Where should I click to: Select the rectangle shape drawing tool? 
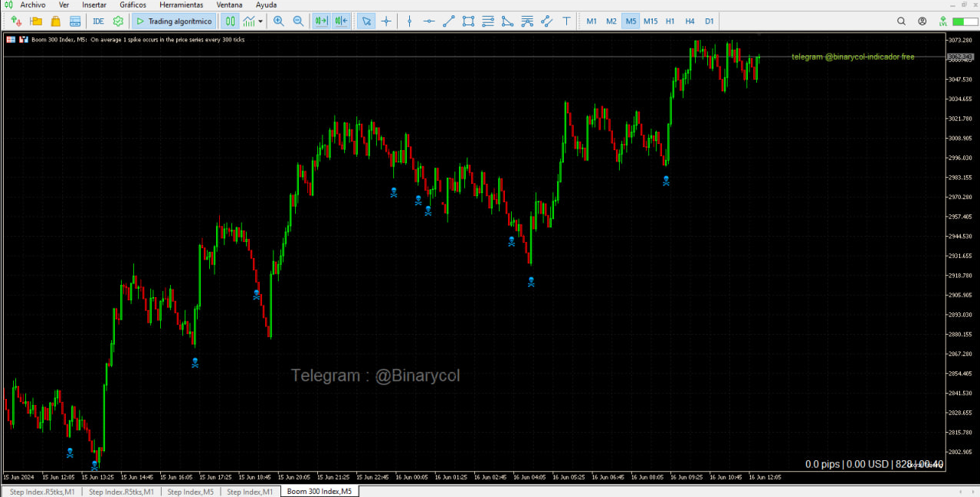pos(468,21)
